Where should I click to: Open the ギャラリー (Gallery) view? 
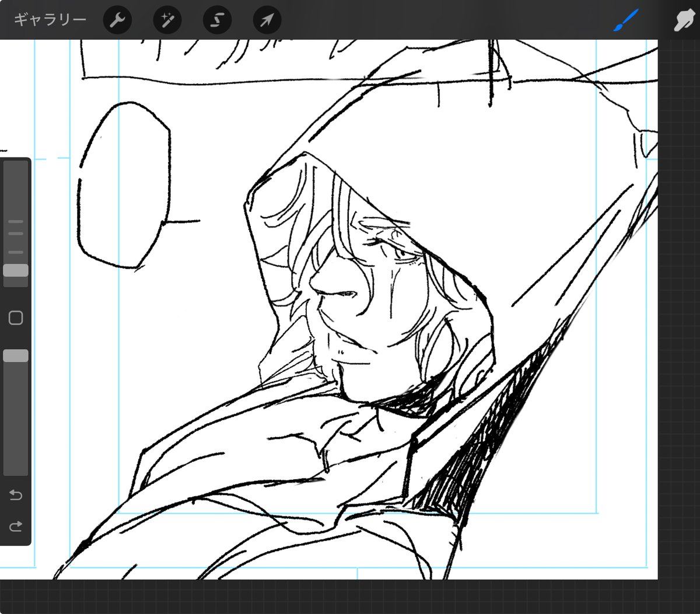pos(50,20)
